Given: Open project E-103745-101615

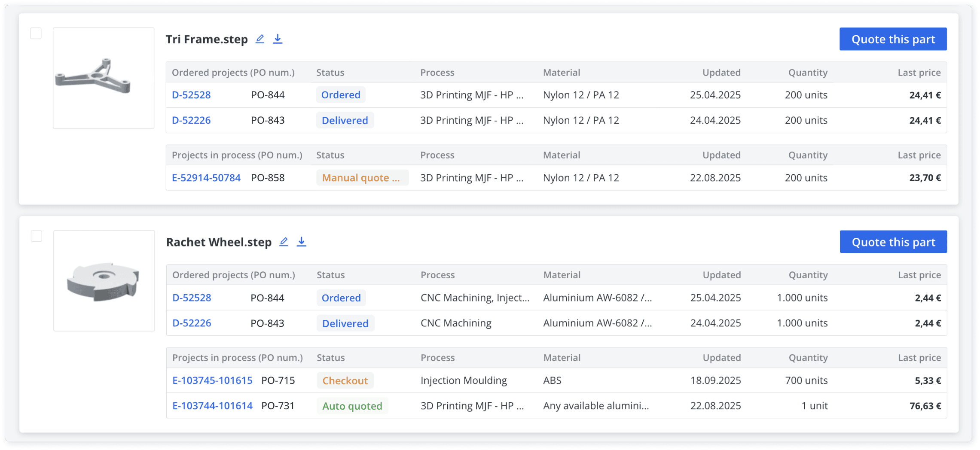Looking at the screenshot, I should (x=212, y=380).
